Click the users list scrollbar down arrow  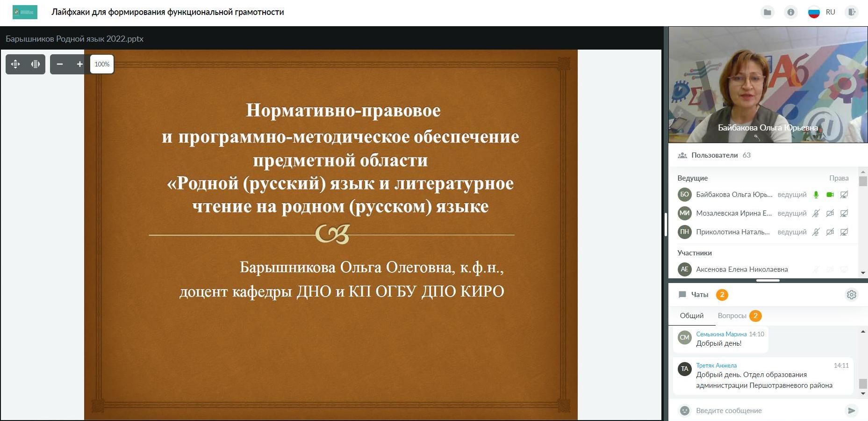pos(863,273)
